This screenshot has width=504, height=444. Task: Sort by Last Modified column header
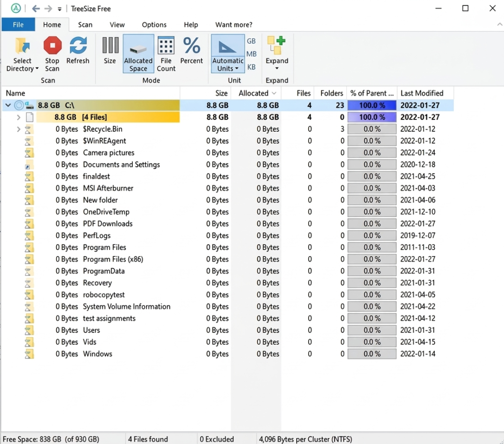[422, 93]
